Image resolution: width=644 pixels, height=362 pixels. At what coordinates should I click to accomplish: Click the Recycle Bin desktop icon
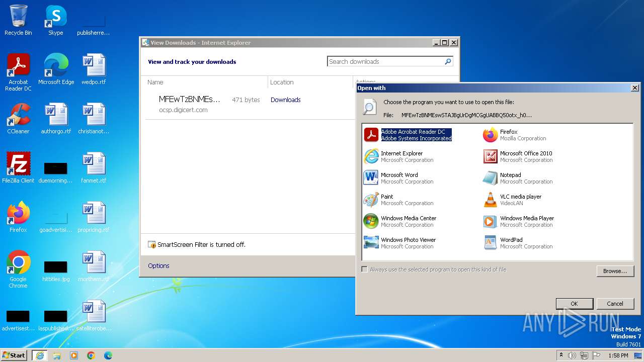point(18,20)
